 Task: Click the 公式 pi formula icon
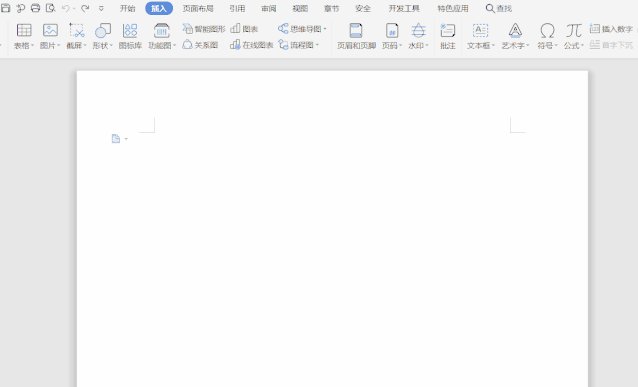point(574,31)
